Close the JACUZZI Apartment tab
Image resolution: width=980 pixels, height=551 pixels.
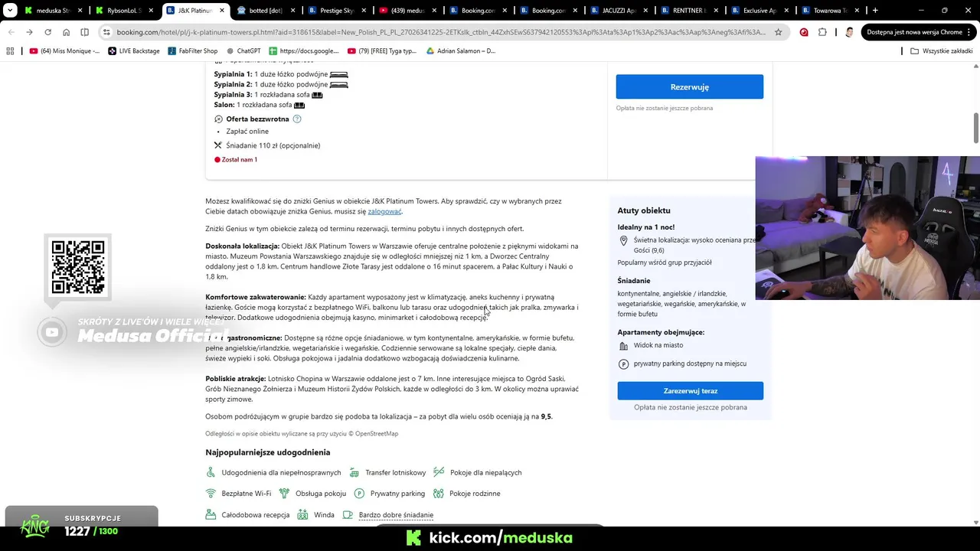coord(646,11)
